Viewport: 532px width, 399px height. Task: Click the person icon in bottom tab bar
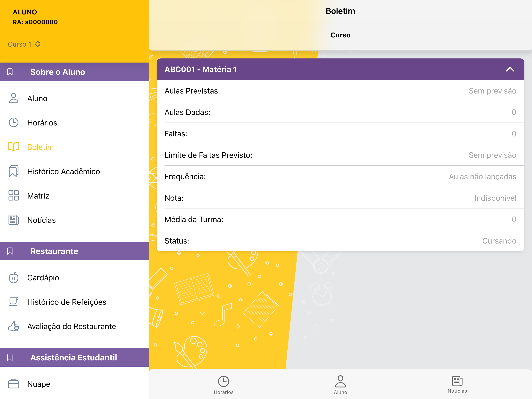340,381
